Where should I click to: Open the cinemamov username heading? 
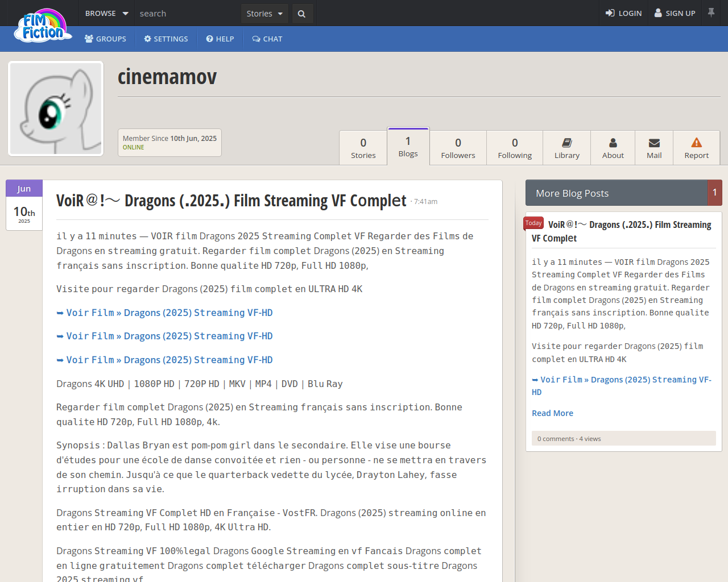[167, 77]
